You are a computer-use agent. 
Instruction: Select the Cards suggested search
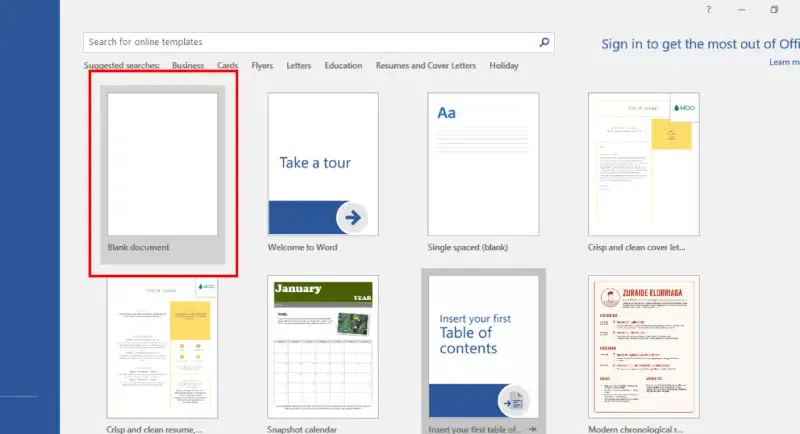pyautogui.click(x=227, y=65)
